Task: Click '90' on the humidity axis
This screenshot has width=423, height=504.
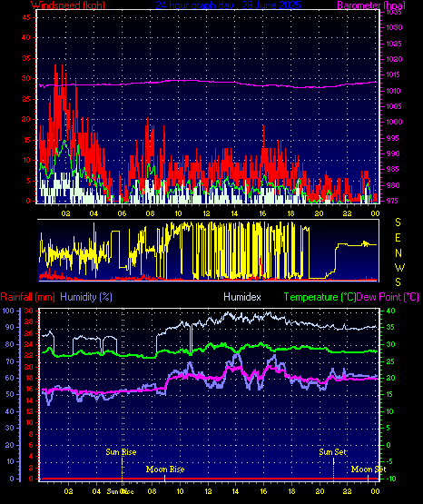Action: [10, 327]
